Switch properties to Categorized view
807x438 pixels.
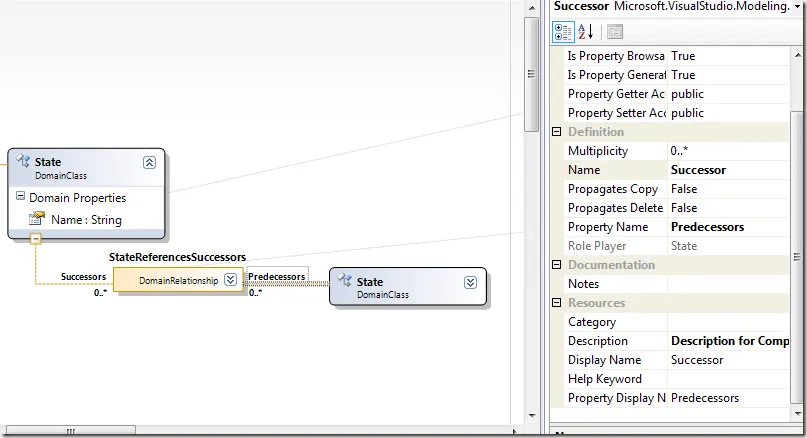pos(563,32)
